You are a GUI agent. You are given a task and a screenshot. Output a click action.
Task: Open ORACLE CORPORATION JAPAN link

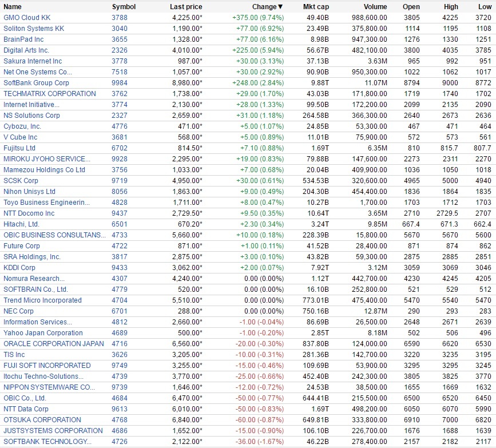53,344
